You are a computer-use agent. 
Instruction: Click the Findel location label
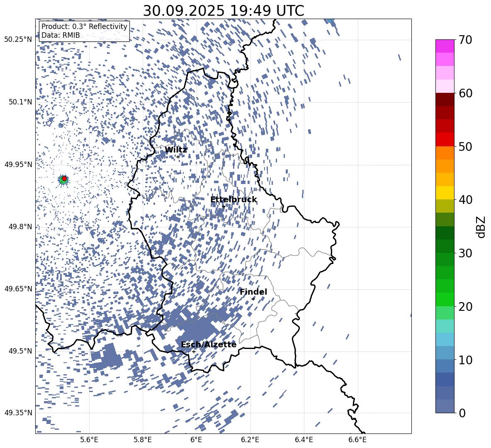[x=253, y=292]
